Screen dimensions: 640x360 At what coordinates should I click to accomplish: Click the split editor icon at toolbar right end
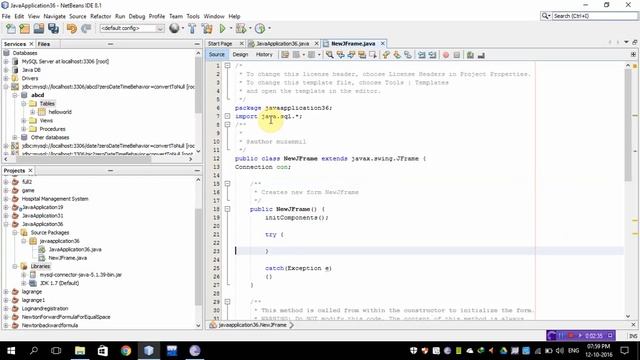pos(633,54)
